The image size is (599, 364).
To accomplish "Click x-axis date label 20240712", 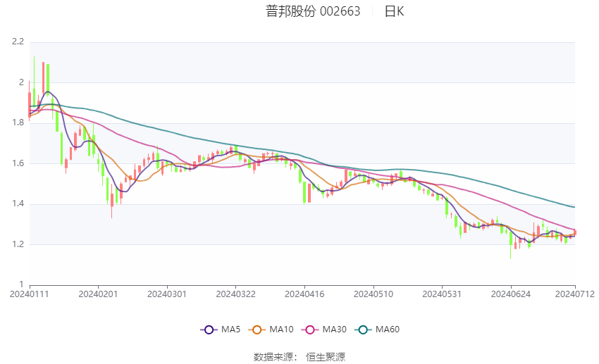I will (x=575, y=294).
